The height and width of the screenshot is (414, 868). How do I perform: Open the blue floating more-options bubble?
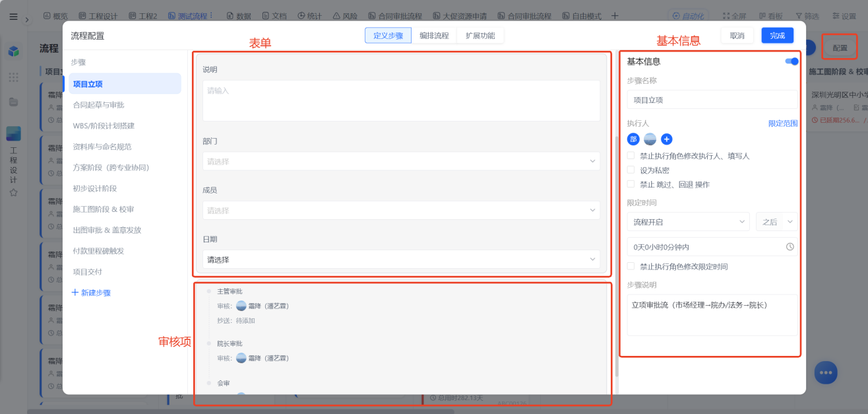(x=826, y=372)
